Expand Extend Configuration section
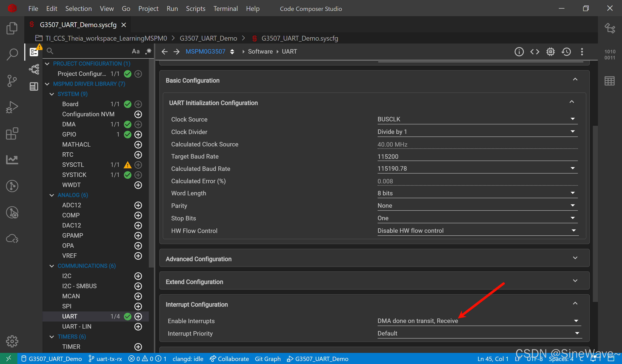This screenshot has height=364, width=622. [x=575, y=281]
